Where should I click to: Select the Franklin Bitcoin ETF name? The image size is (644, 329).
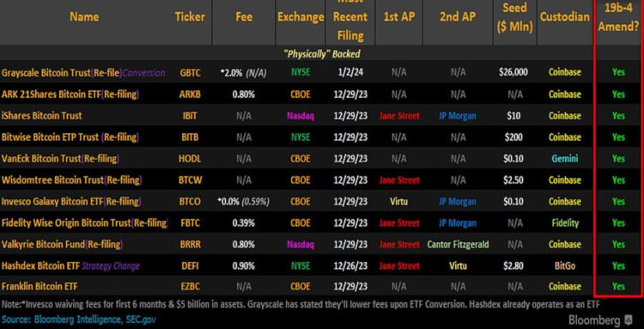[39, 286]
